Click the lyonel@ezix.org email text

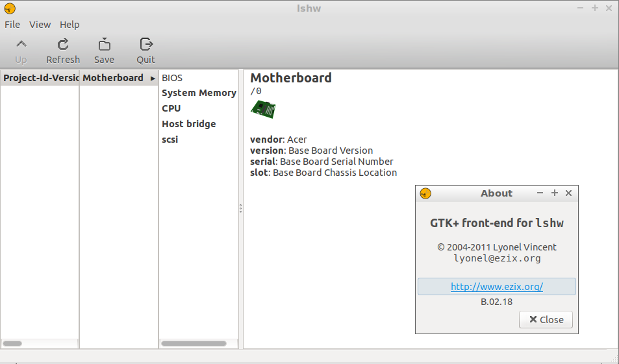pos(497,258)
